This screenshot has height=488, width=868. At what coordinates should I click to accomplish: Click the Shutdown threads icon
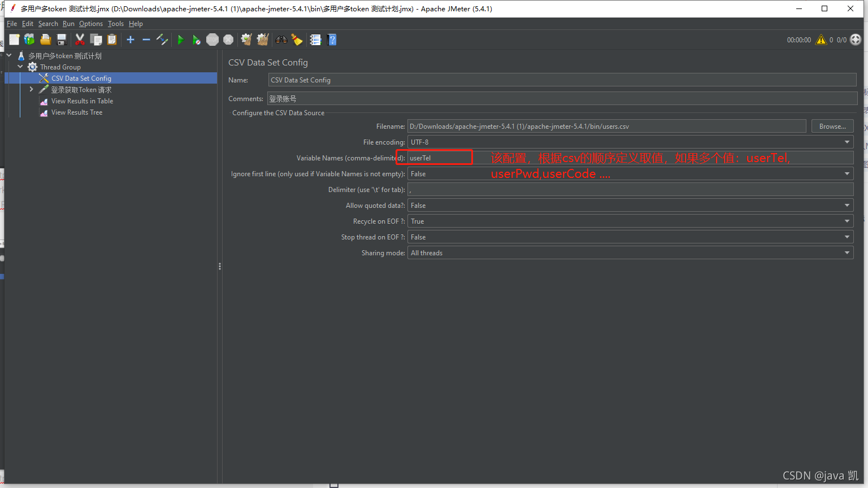pos(228,40)
